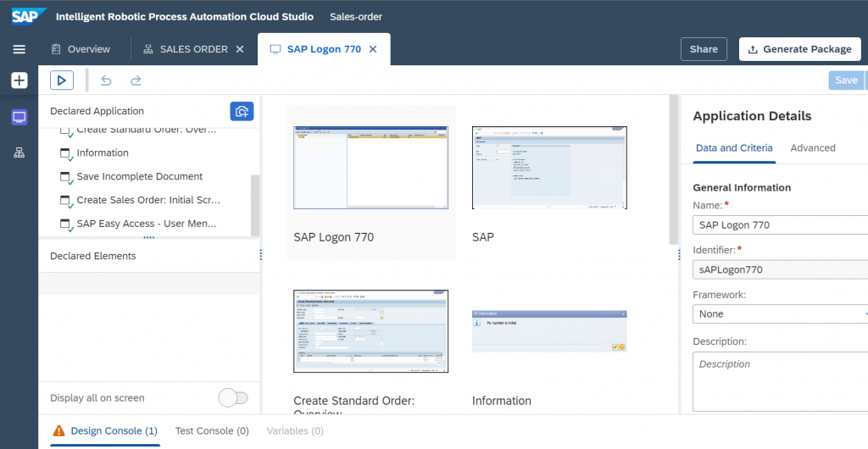Click the Information screen window icon
This screenshot has height=449, width=868.
pyautogui.click(x=66, y=153)
